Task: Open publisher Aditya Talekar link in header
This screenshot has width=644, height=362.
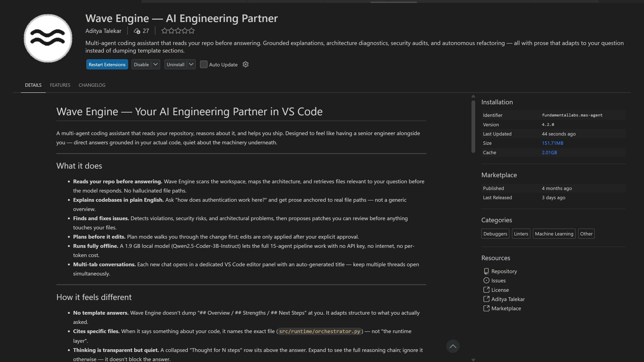Action: [103, 31]
